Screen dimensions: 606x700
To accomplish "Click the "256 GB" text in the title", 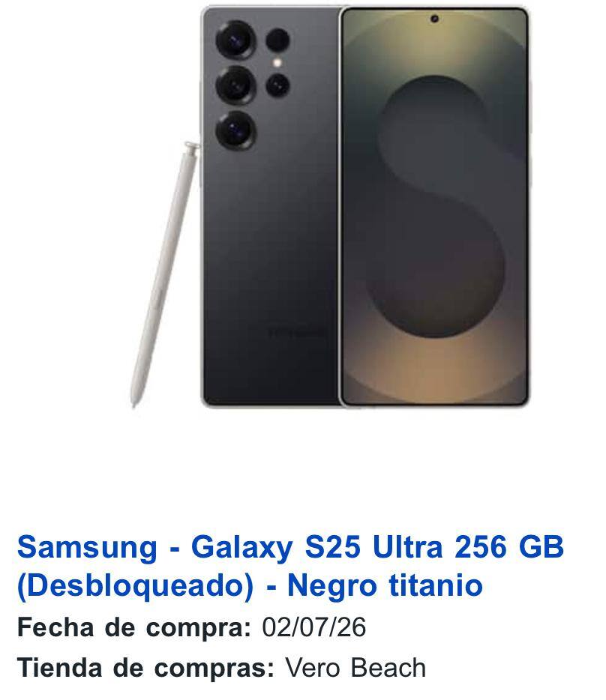I will 509,546.
